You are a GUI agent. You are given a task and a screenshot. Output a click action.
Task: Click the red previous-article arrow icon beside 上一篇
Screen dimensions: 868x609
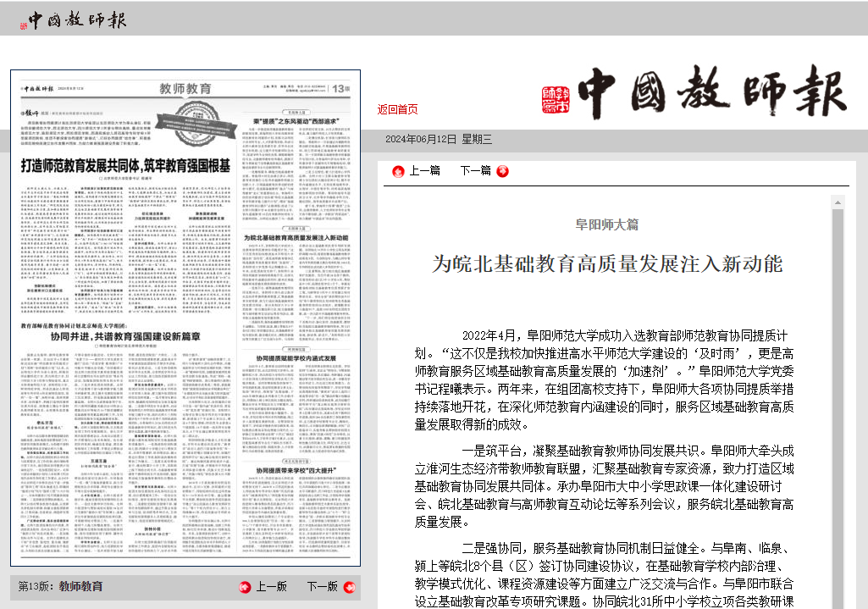pyautogui.click(x=398, y=171)
